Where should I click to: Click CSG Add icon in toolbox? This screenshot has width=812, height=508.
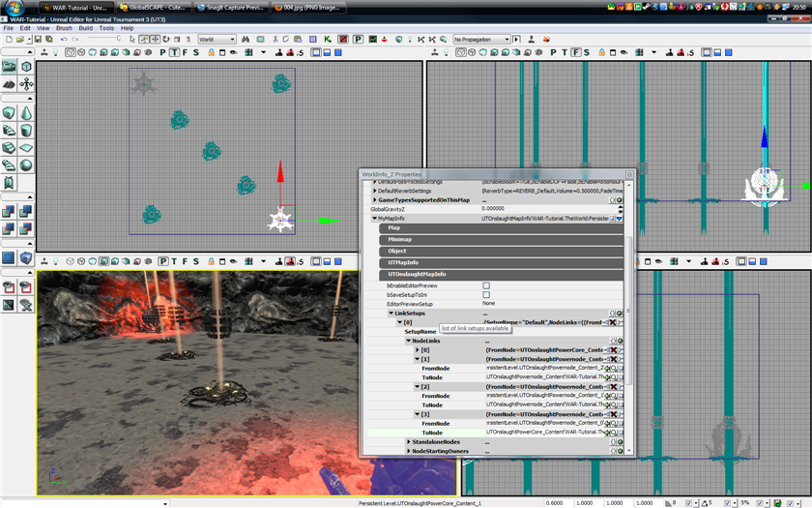pos(9,212)
